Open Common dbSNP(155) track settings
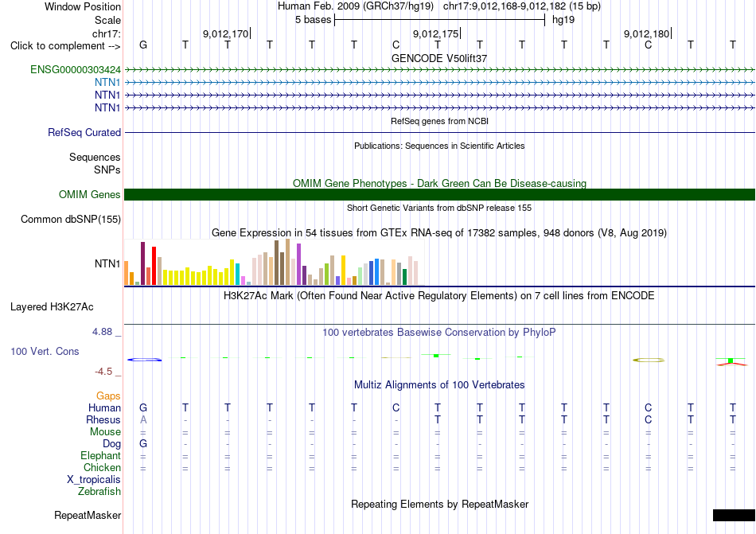 point(71,220)
